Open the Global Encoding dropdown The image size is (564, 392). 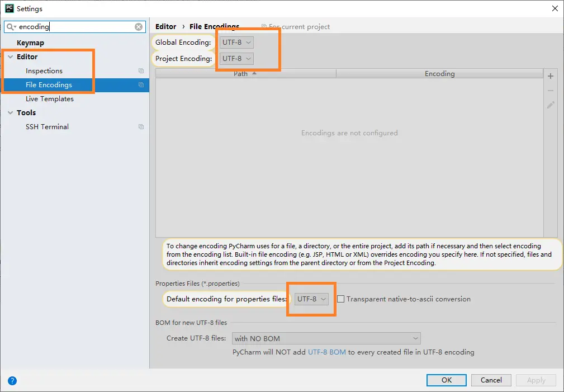point(236,42)
